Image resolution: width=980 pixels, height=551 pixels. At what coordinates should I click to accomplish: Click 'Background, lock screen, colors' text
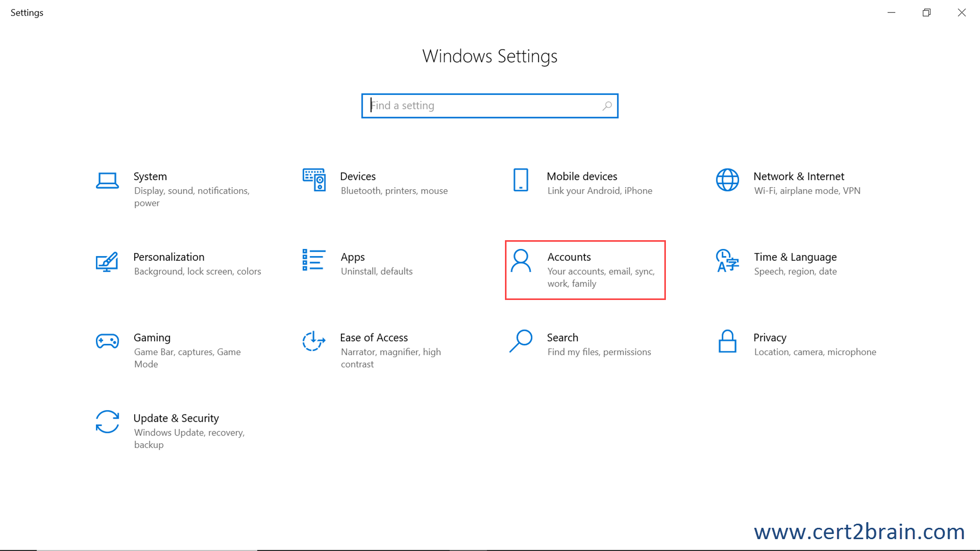pos(198,271)
